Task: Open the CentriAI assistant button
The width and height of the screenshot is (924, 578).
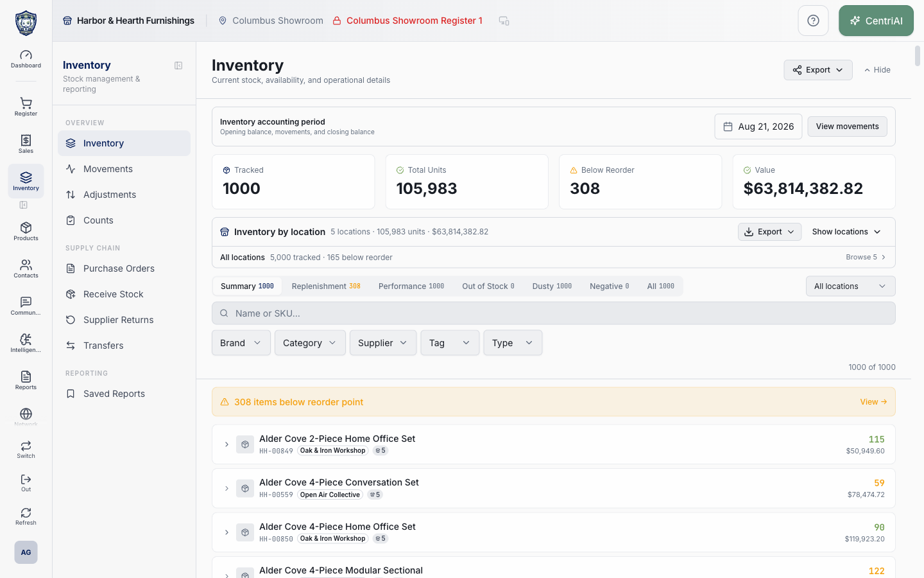Action: pos(876,21)
